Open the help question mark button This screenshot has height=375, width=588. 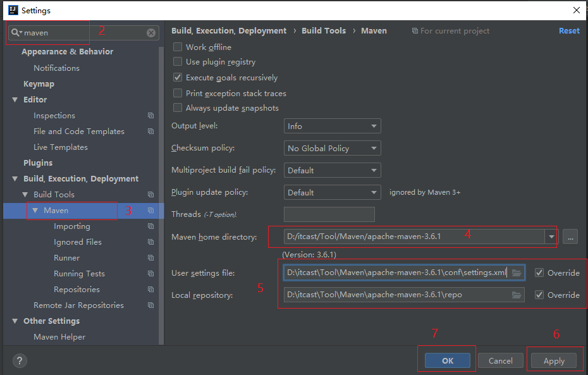(x=19, y=360)
